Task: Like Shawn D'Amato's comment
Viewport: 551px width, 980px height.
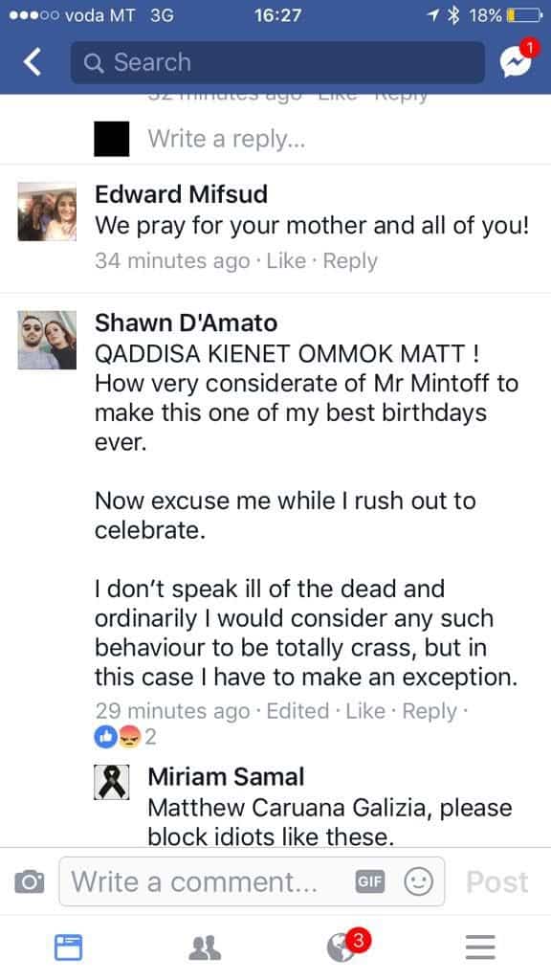Action: [x=365, y=711]
